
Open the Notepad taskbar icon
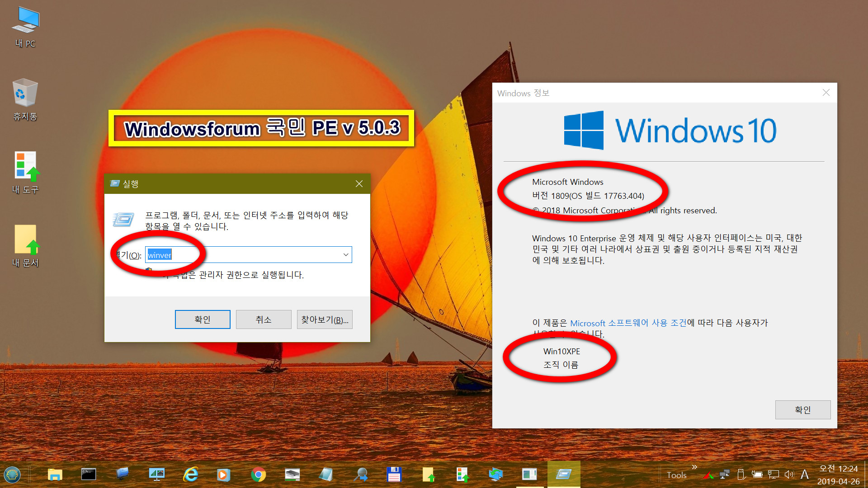(x=326, y=474)
